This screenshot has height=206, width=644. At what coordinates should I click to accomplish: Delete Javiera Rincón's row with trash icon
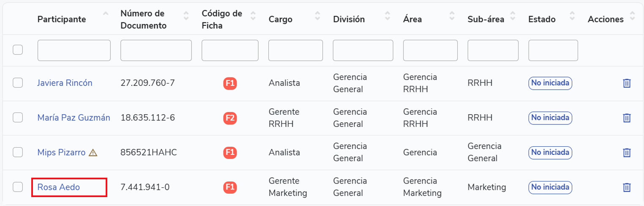(627, 83)
